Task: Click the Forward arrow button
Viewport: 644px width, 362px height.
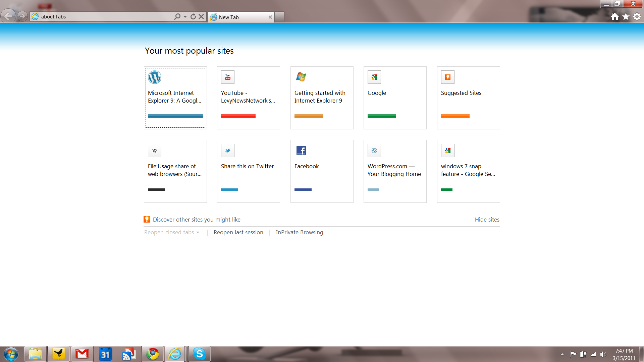Action: coord(22,16)
